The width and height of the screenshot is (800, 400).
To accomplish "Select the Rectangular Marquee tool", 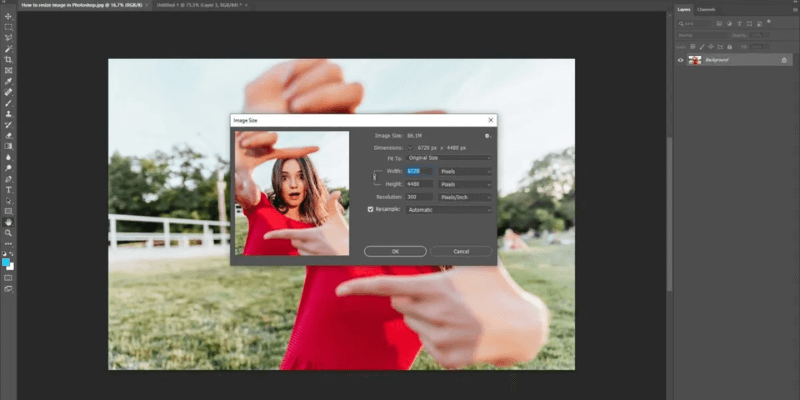I will click(8, 27).
